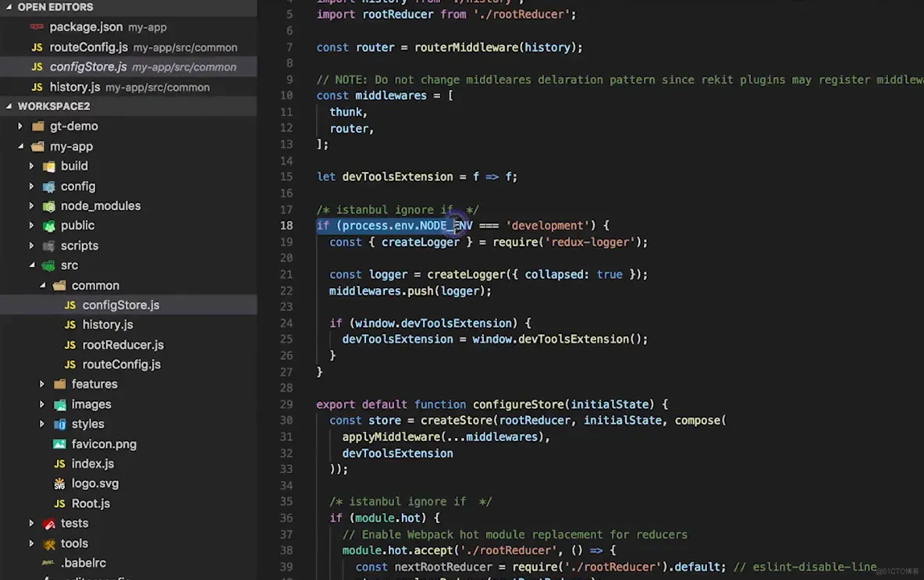The width and height of the screenshot is (924, 580).
Task: Click the public folder icon
Action: (49, 226)
